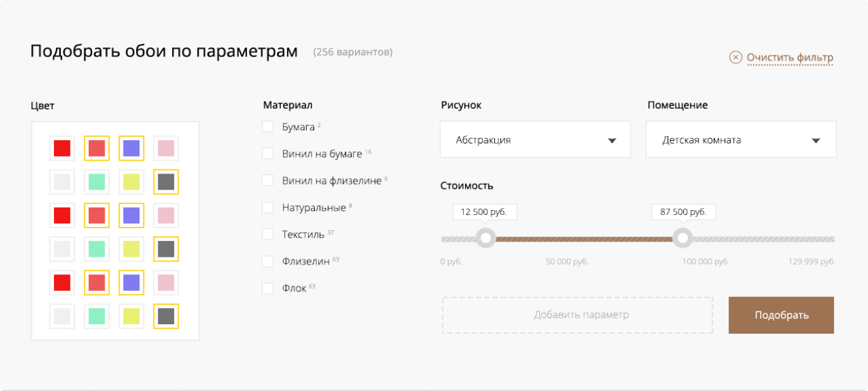
Task: Choose the light gray swatch in the second color row
Action: point(62,181)
